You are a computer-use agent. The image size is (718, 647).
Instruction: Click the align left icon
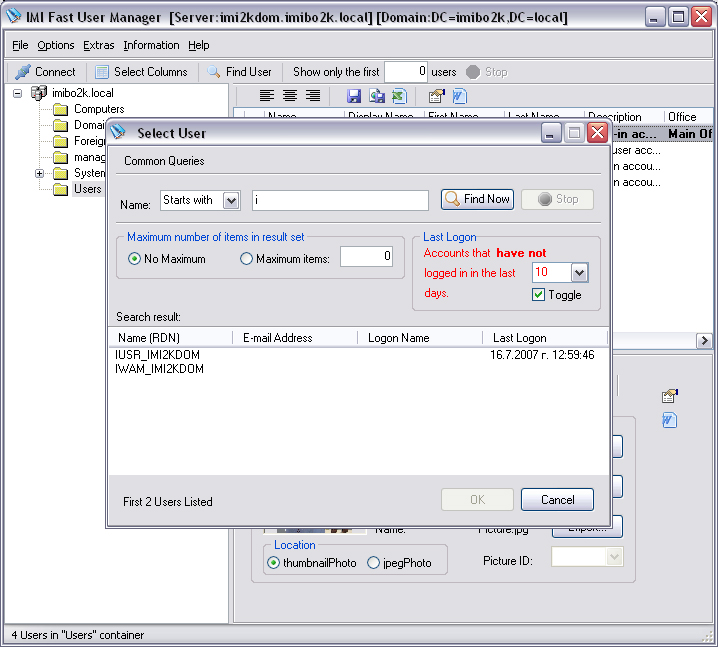click(x=267, y=96)
